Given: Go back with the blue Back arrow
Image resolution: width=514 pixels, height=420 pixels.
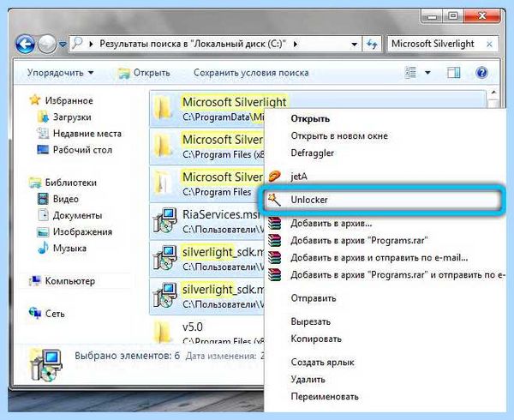Looking at the screenshot, I should (25, 44).
